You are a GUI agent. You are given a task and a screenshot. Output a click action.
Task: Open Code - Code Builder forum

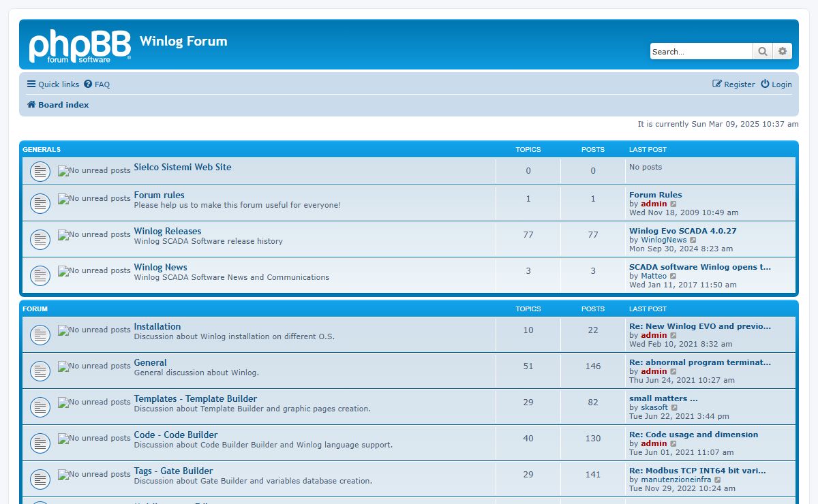click(x=176, y=435)
